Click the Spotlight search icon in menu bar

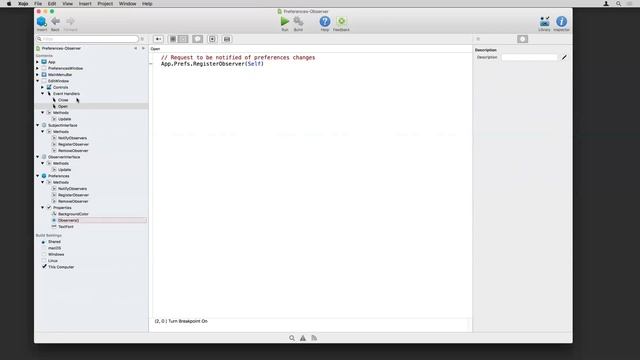pyautogui.click(x=618, y=4)
